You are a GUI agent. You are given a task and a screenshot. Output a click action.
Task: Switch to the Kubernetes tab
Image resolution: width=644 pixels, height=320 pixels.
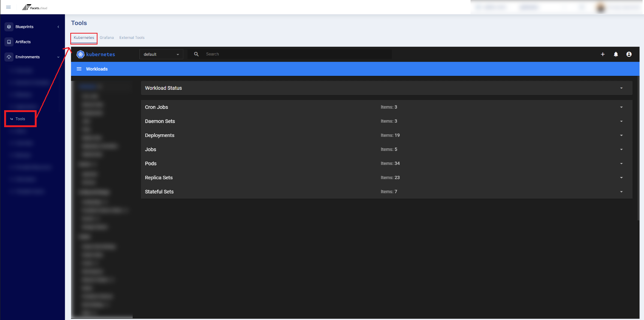click(84, 38)
